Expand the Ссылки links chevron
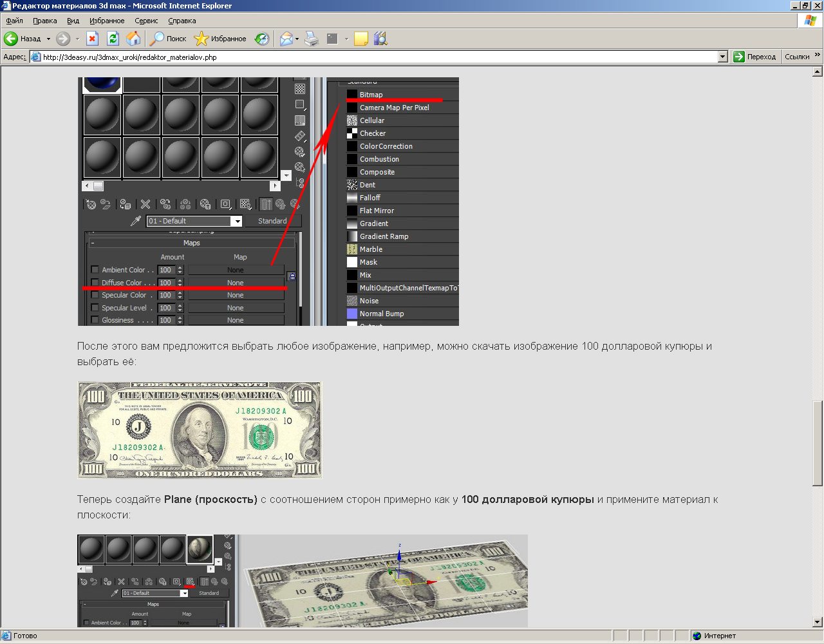Screen dimensions: 824x644 click(x=818, y=56)
